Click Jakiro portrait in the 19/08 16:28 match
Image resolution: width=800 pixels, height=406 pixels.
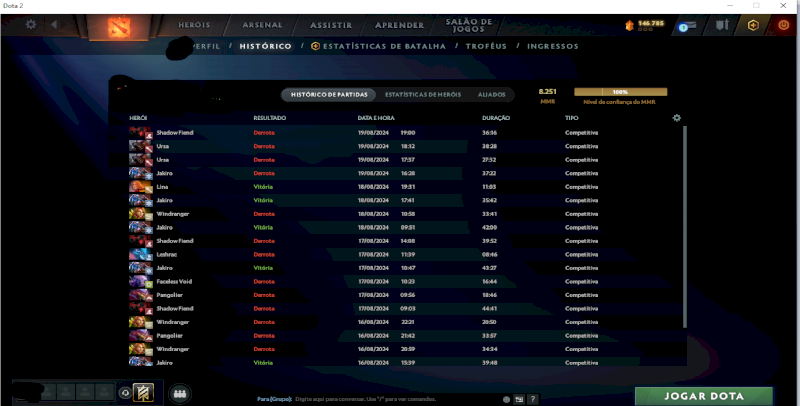[x=141, y=173]
